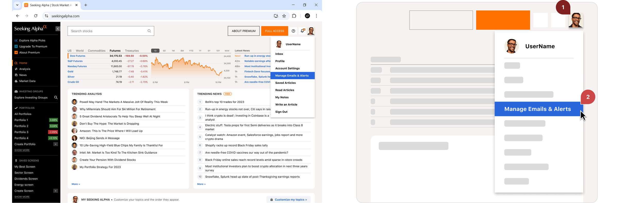Image resolution: width=644 pixels, height=203 pixels.
Task: Select the 5D chart range
Action: (x=164, y=51)
